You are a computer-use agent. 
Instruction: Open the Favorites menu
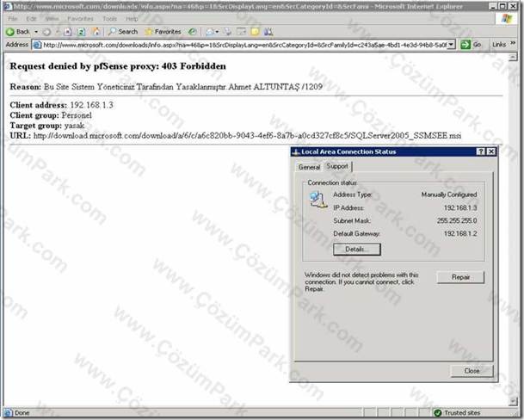[80, 19]
